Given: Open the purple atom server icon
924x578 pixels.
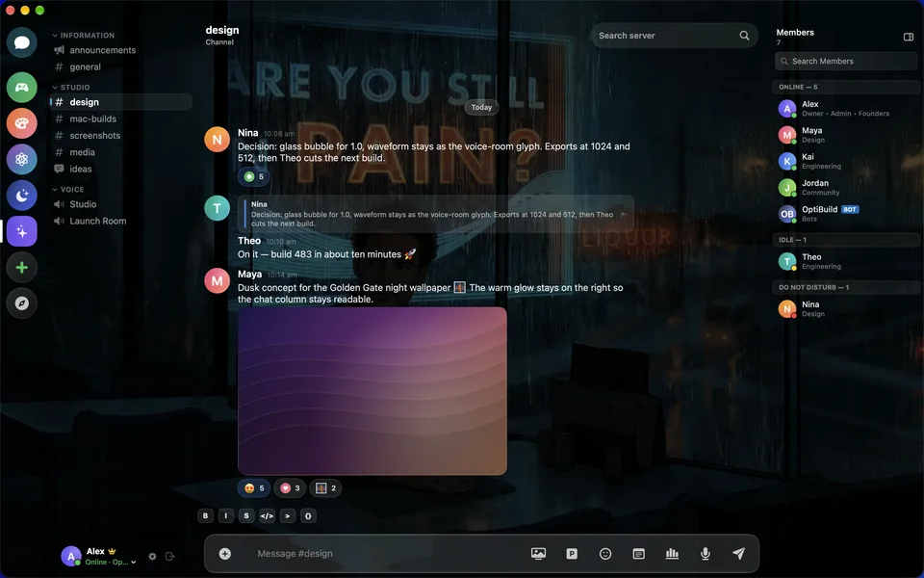Looking at the screenshot, I should [22, 159].
